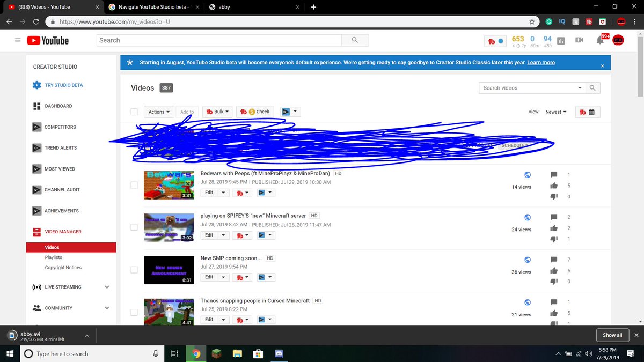Viewport: 644px width, 362px height.
Task: Click the public globe icon for Thanos video
Action: pyautogui.click(x=528, y=302)
